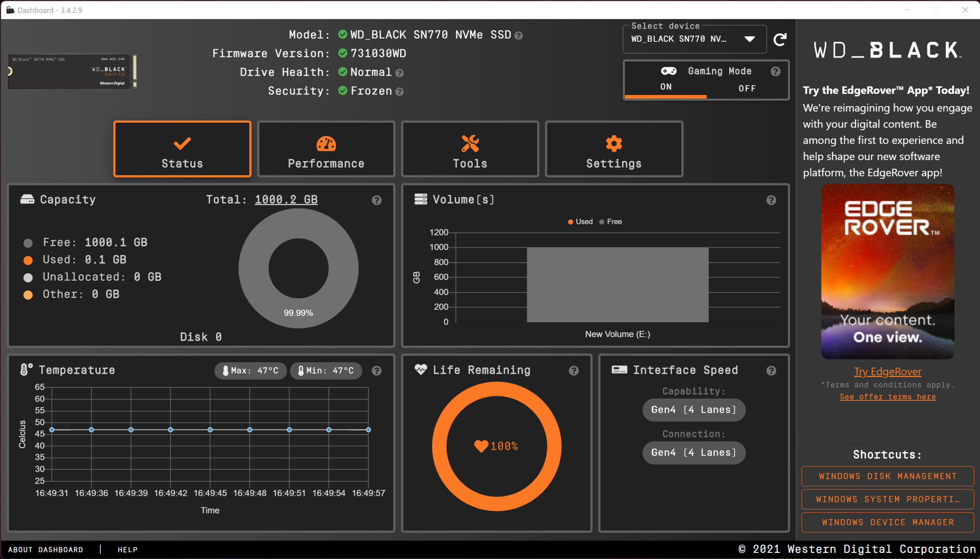Enable Gaming Mode ON toggle

pyautogui.click(x=665, y=88)
